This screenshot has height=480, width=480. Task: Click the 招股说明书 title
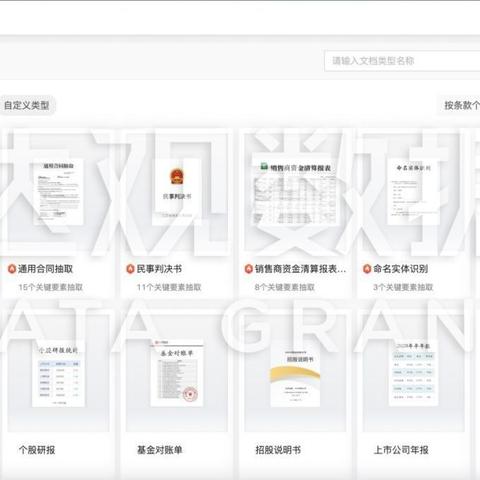[278, 450]
